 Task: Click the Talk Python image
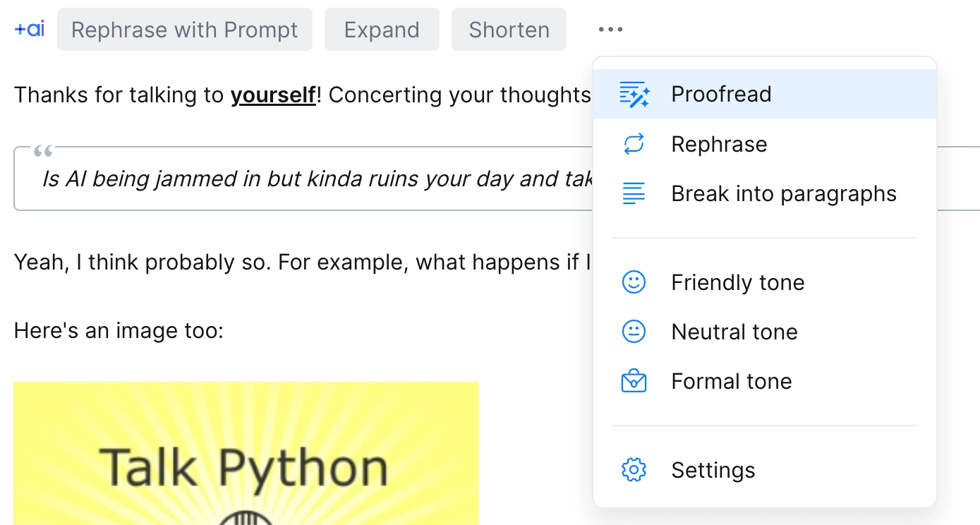coord(246,453)
